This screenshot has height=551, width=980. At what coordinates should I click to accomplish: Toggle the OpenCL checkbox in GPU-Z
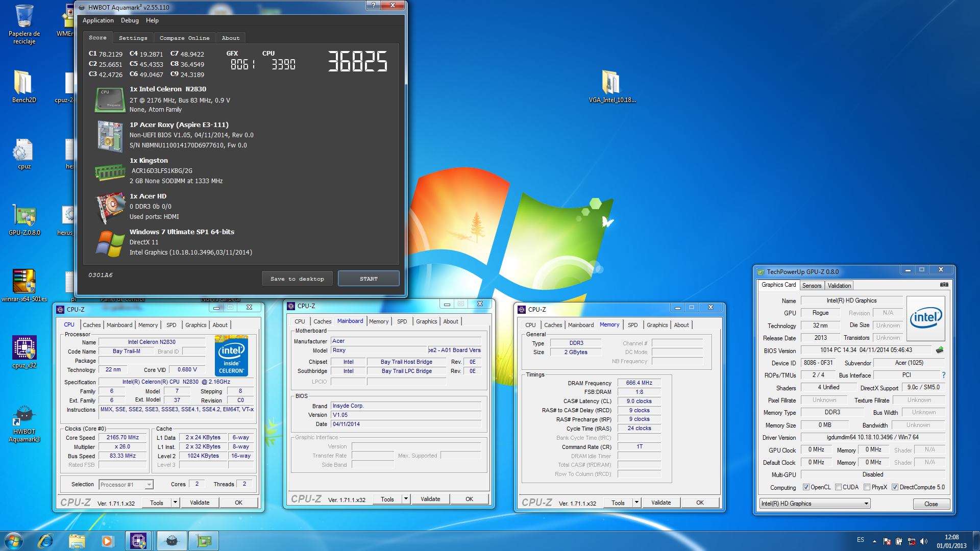point(806,487)
